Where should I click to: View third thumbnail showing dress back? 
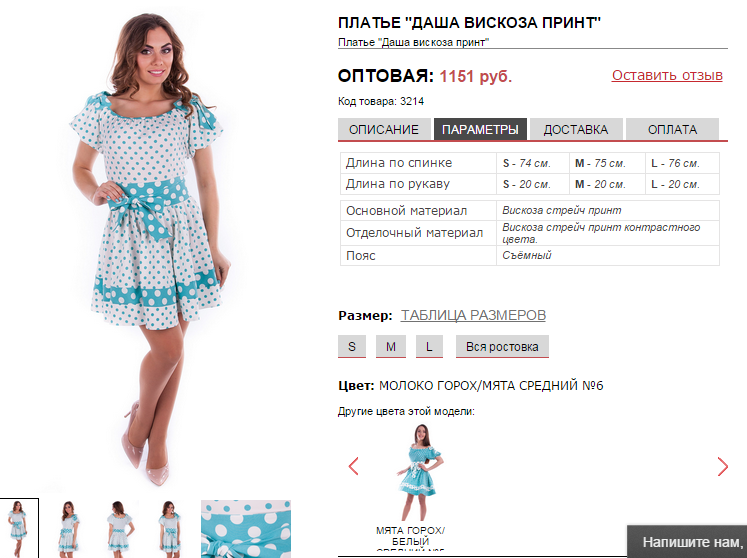click(119, 528)
